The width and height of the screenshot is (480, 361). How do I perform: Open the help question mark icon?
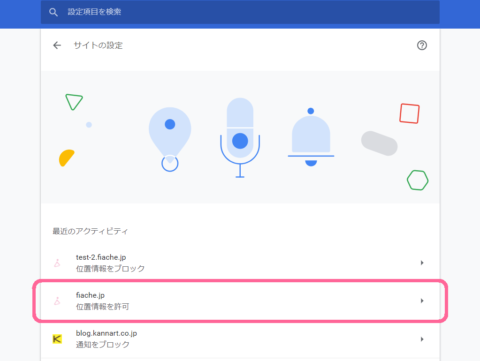(x=422, y=45)
